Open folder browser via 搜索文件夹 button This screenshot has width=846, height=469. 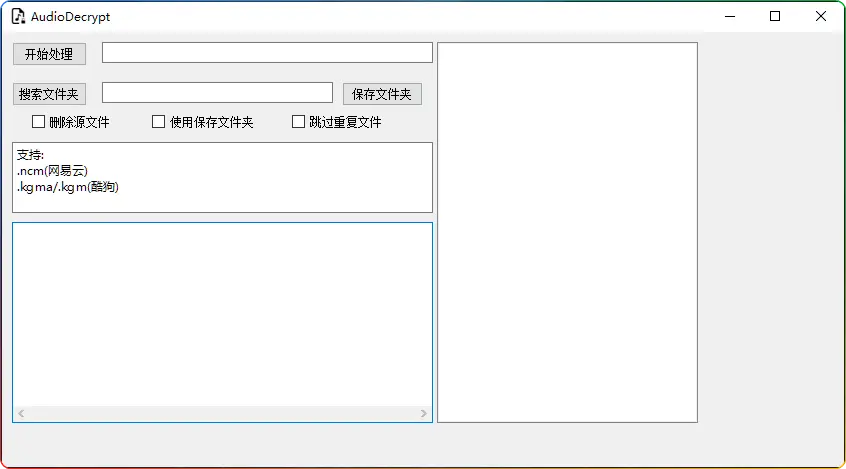[x=49, y=94]
